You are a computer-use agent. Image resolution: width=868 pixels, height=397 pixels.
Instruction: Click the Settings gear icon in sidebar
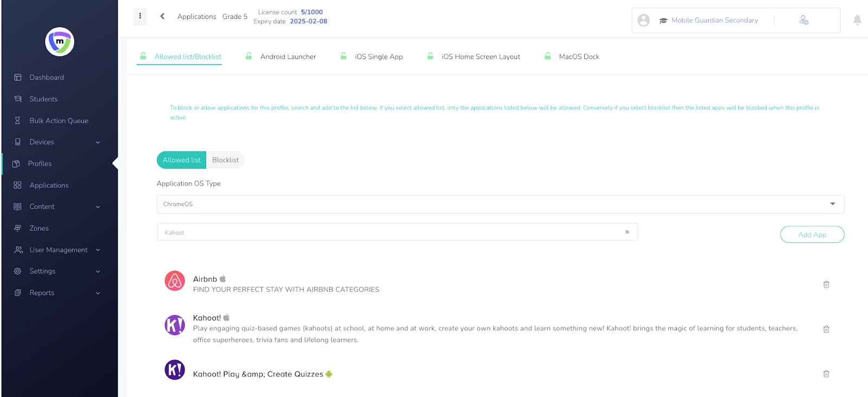17,271
